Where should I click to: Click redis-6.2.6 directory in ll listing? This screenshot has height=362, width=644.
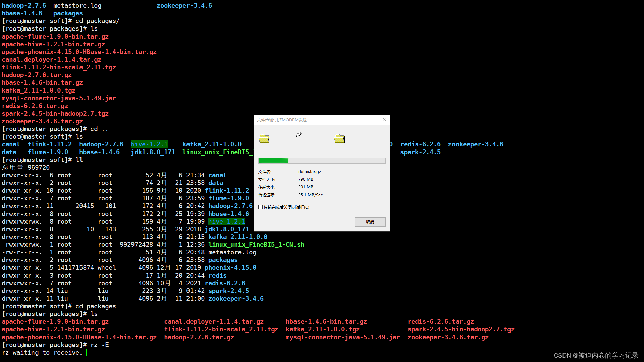click(x=225, y=283)
